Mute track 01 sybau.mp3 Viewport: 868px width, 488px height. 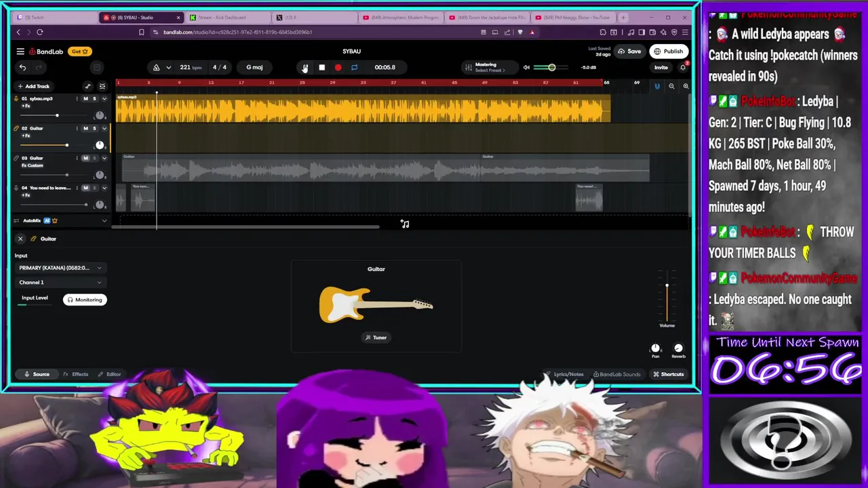click(x=85, y=99)
